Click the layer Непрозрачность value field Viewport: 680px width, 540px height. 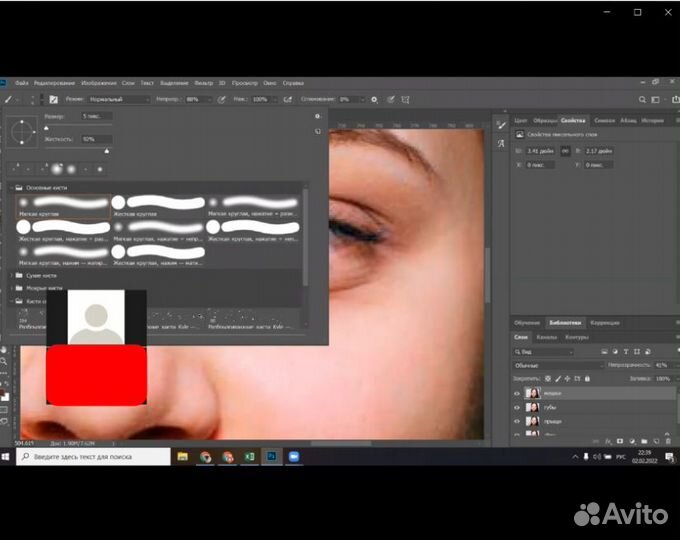coord(664,366)
